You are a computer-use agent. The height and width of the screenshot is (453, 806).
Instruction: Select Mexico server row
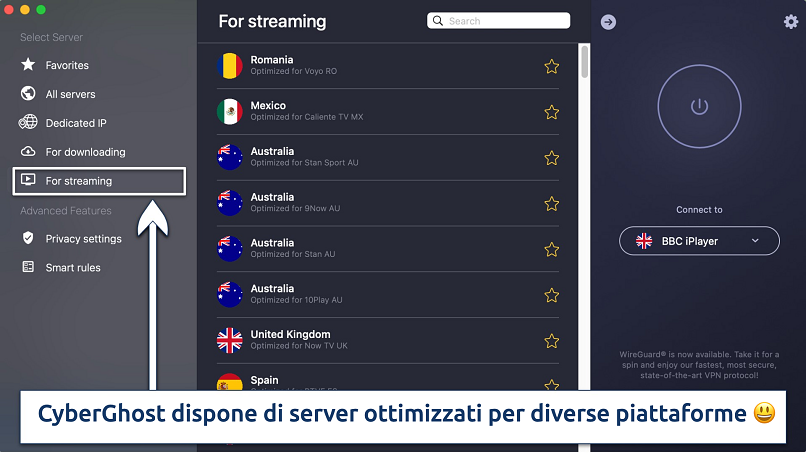(388, 112)
